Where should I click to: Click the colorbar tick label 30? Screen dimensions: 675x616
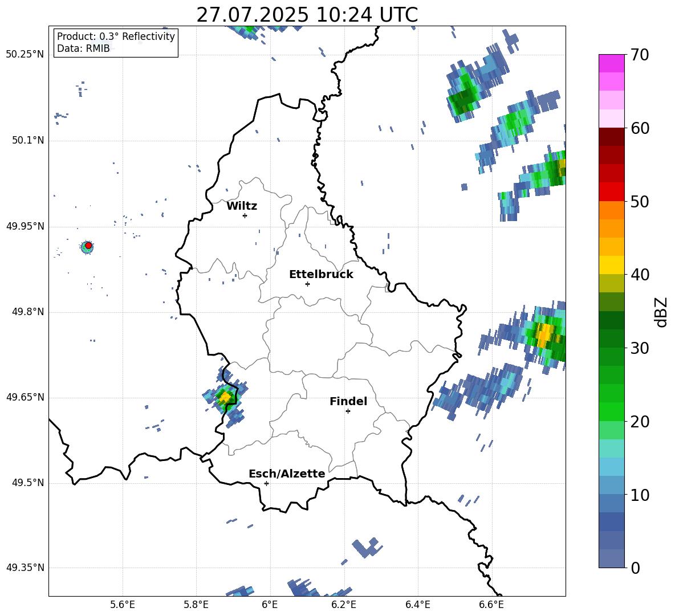pos(640,348)
